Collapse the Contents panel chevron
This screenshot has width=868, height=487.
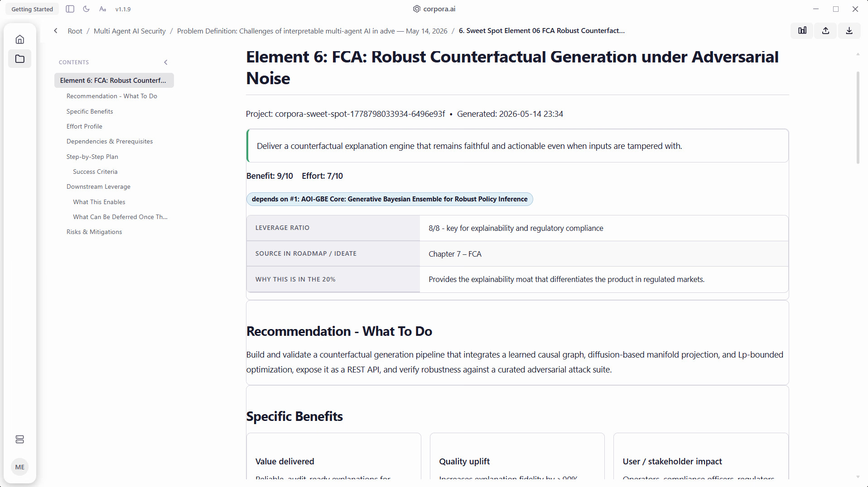pos(166,62)
